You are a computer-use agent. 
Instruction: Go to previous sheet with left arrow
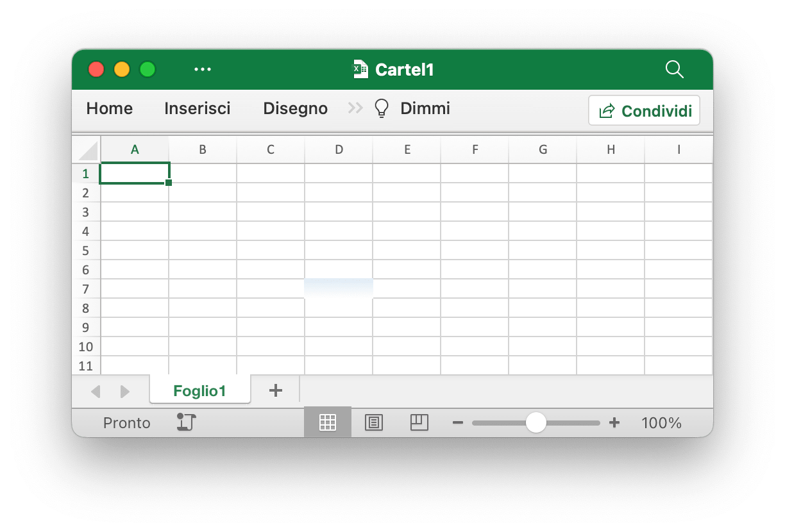pos(96,391)
